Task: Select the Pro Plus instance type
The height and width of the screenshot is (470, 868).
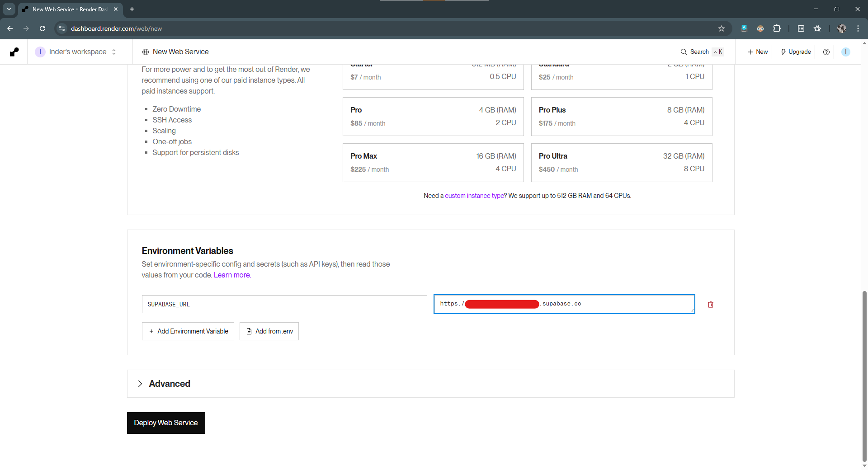Action: (x=622, y=117)
